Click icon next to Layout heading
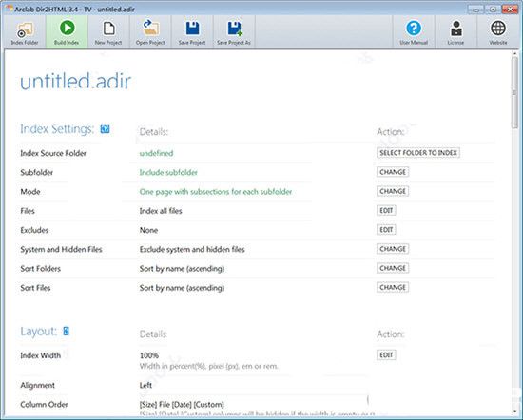The image size is (523, 420). tap(66, 331)
